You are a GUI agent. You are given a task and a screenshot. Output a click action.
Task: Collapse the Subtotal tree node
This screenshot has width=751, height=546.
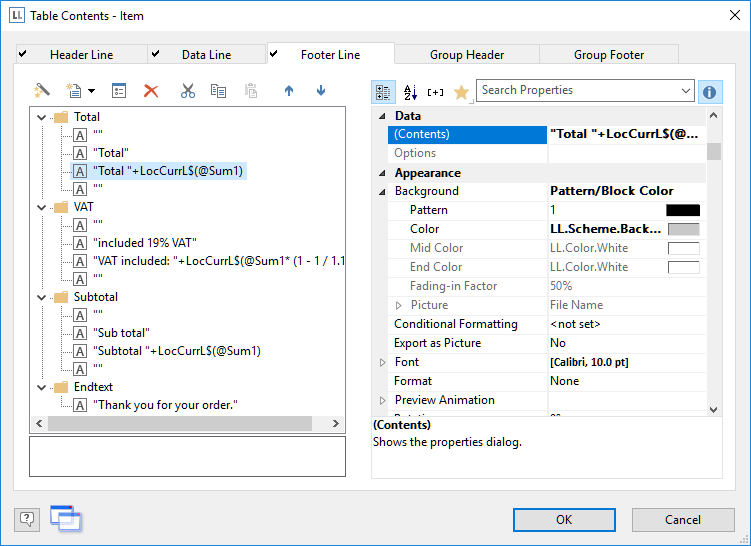[42, 297]
